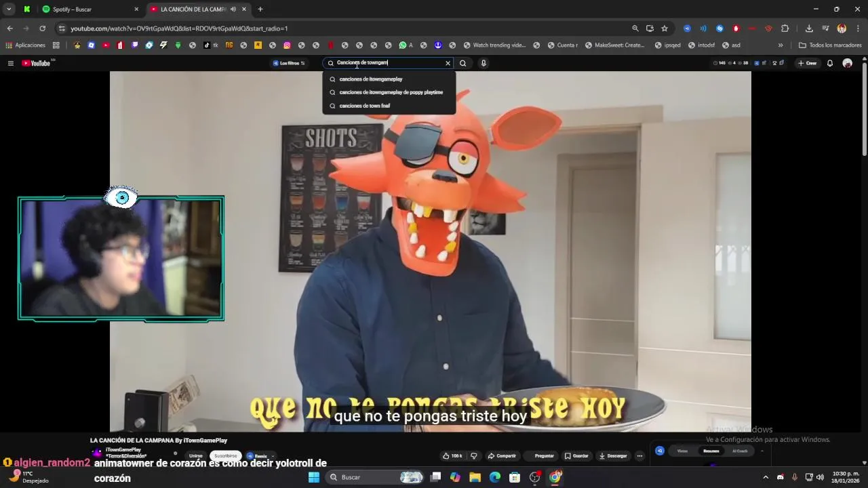Open the browser zoom magnifier icon
This screenshot has height=488, width=868.
pyautogui.click(x=635, y=28)
